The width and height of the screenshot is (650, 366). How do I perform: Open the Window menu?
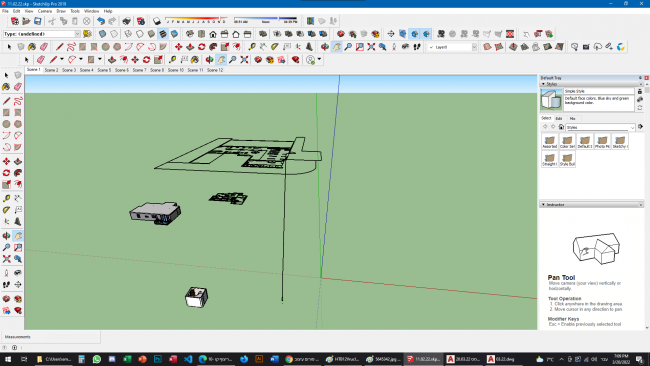click(92, 11)
